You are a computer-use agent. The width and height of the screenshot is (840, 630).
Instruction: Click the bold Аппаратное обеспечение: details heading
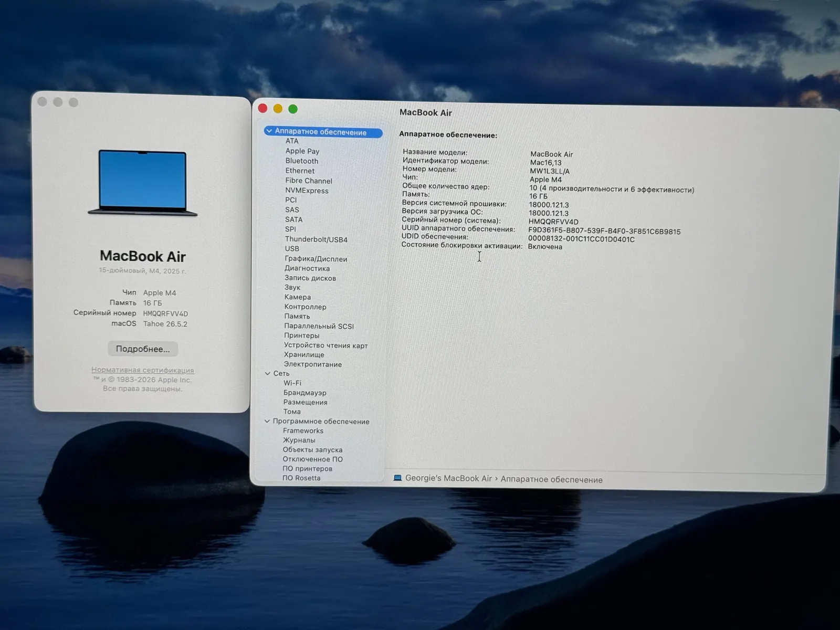[448, 135]
